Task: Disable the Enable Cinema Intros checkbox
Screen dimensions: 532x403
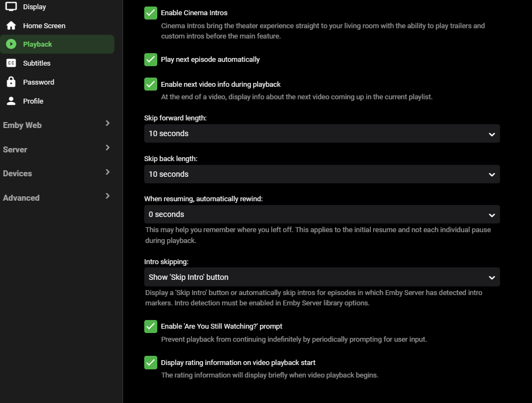Action: click(151, 13)
